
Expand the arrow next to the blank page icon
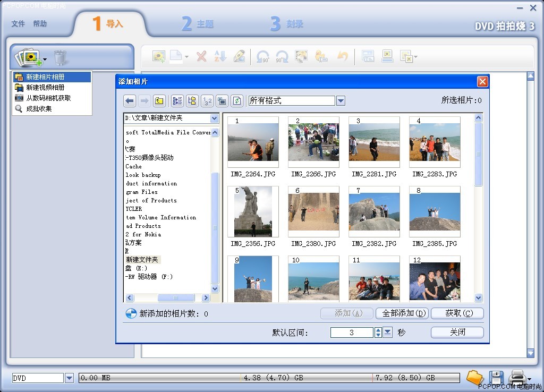186,56
